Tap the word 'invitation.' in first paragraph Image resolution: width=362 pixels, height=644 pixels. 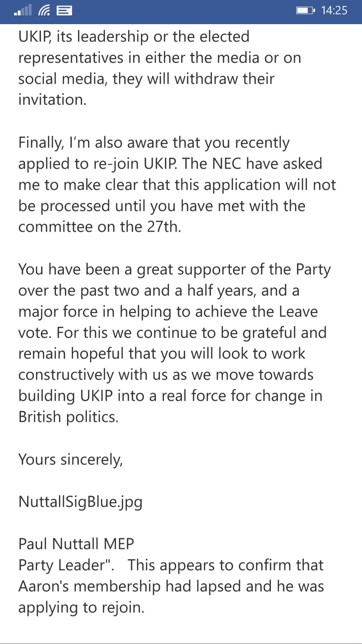52,99
